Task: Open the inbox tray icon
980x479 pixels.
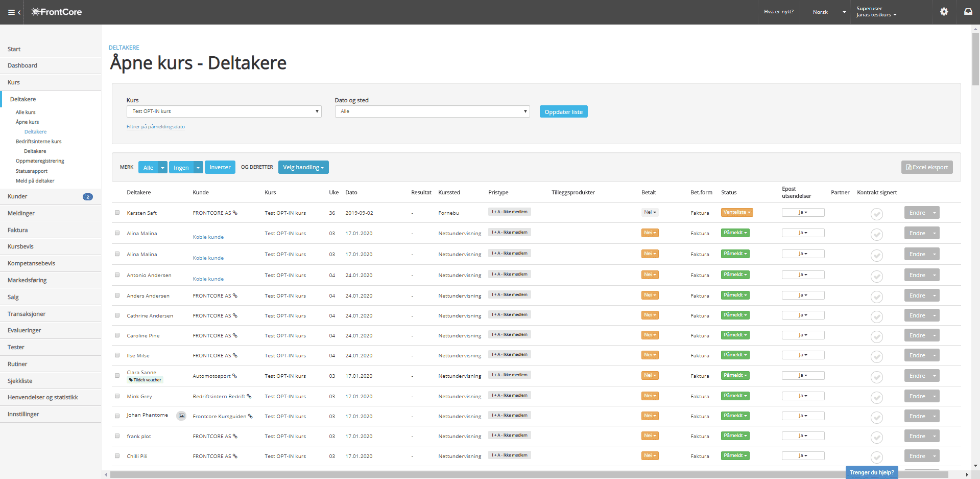Action: (x=968, y=12)
